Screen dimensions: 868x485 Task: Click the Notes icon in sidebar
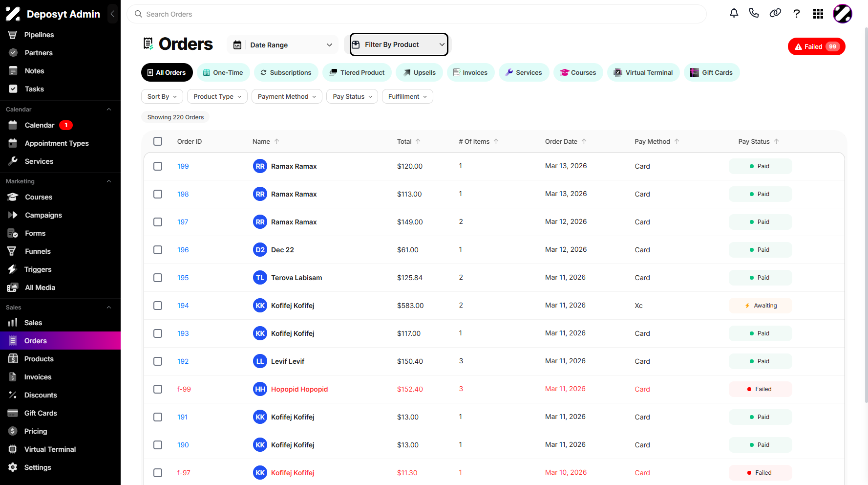point(13,71)
